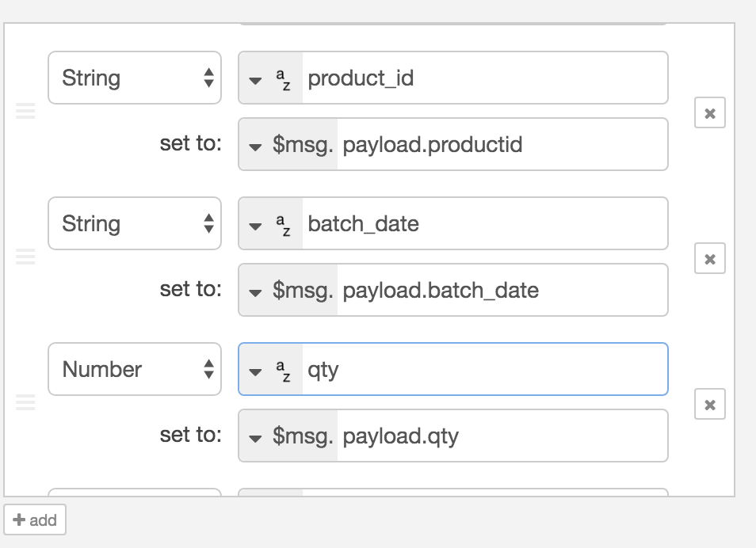Change $msg. type for payload.batch_date

point(288,290)
